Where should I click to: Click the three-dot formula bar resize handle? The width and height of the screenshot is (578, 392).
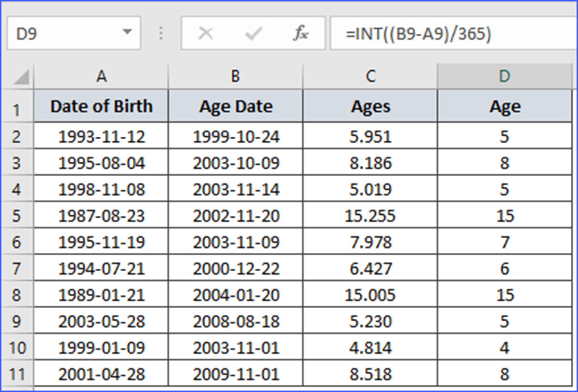pos(161,34)
